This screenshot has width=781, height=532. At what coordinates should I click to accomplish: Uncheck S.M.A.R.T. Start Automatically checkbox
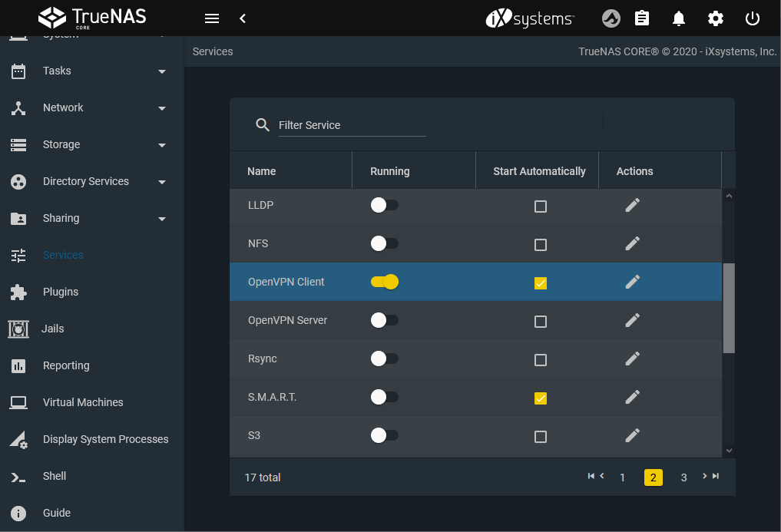(x=541, y=398)
